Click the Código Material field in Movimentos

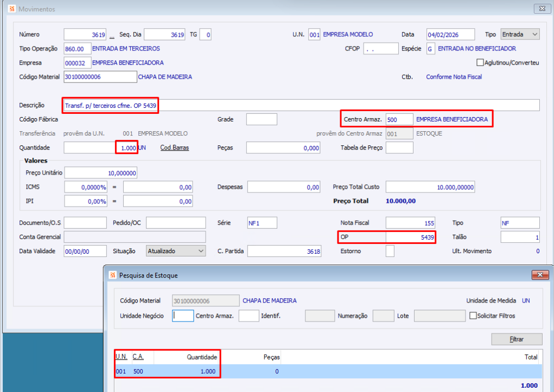(100, 77)
